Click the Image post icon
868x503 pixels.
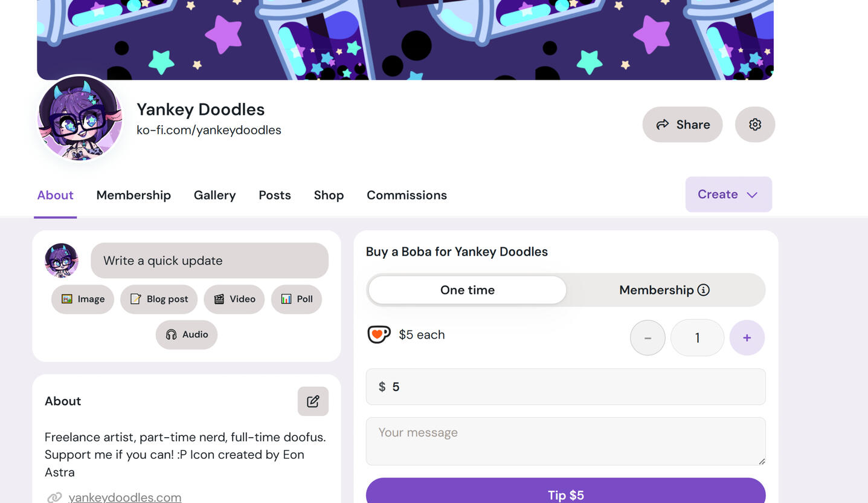tap(68, 299)
